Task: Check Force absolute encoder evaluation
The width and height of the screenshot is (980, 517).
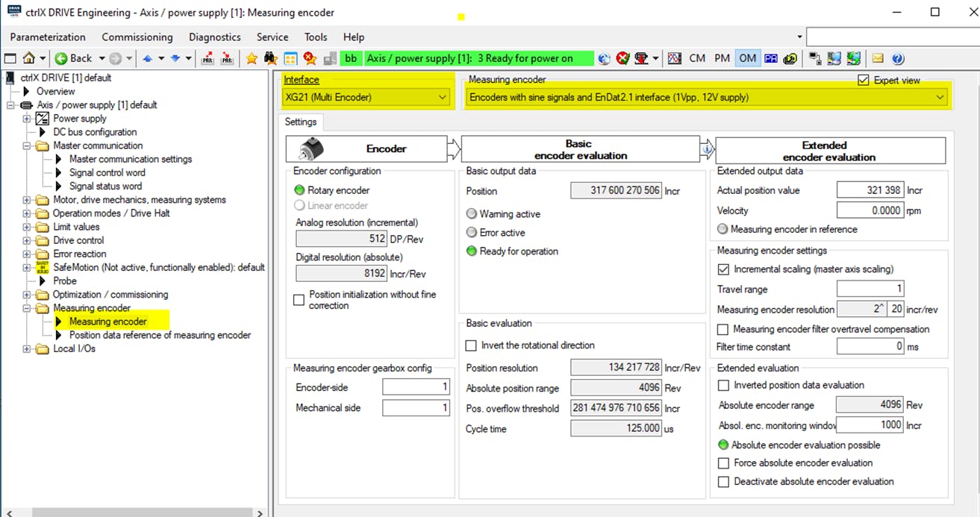Action: click(x=723, y=463)
